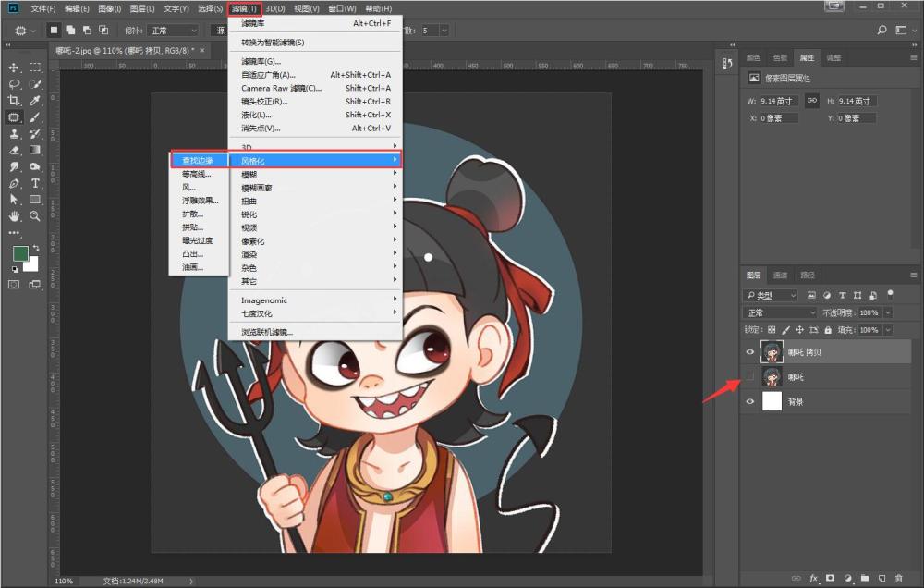924x588 pixels.
Task: Click the search magnifier icon
Action: 882,30
